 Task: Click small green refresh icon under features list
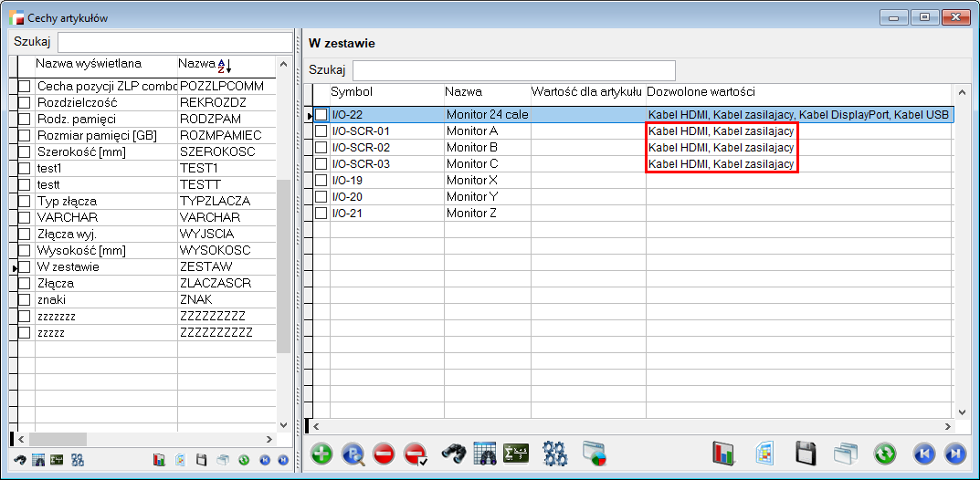coord(245,460)
